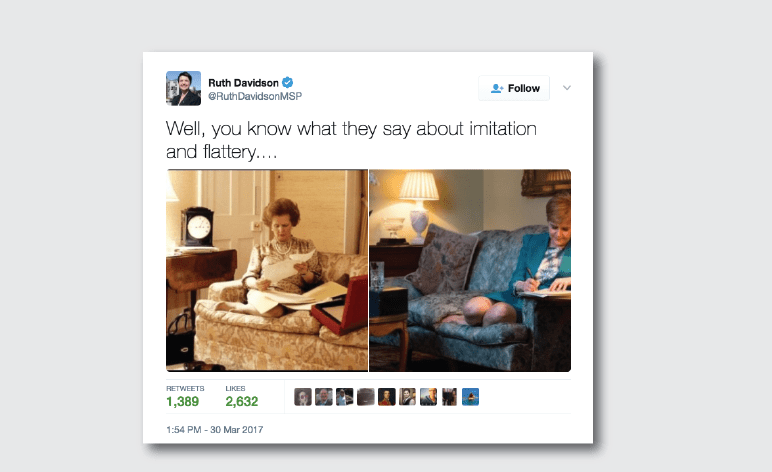This screenshot has height=472, width=772.
Task: Click the seventh liker avatar icon
Action: [x=428, y=397]
